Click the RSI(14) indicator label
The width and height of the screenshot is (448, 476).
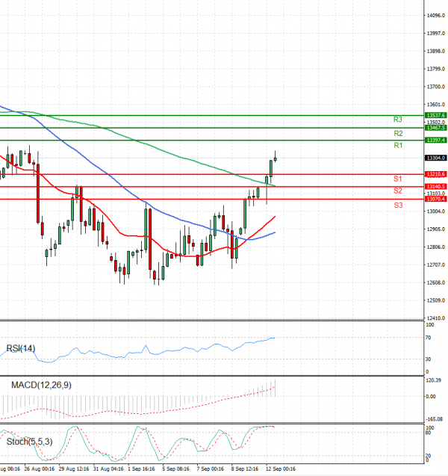[21, 348]
